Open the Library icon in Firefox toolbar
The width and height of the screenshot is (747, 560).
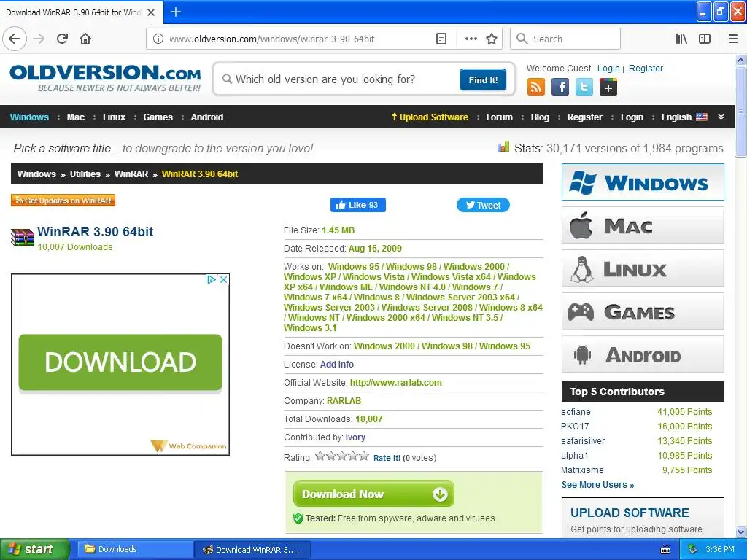click(x=681, y=39)
